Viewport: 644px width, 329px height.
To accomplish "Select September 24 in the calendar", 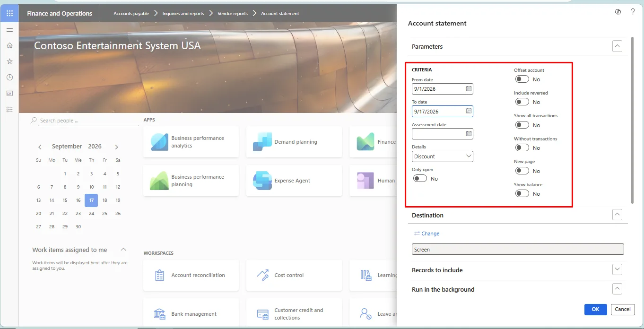I will coord(91,213).
